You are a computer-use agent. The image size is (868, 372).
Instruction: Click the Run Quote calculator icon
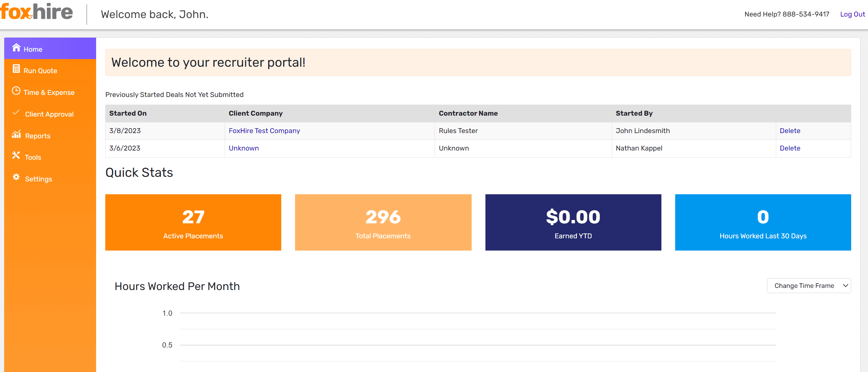click(x=16, y=69)
